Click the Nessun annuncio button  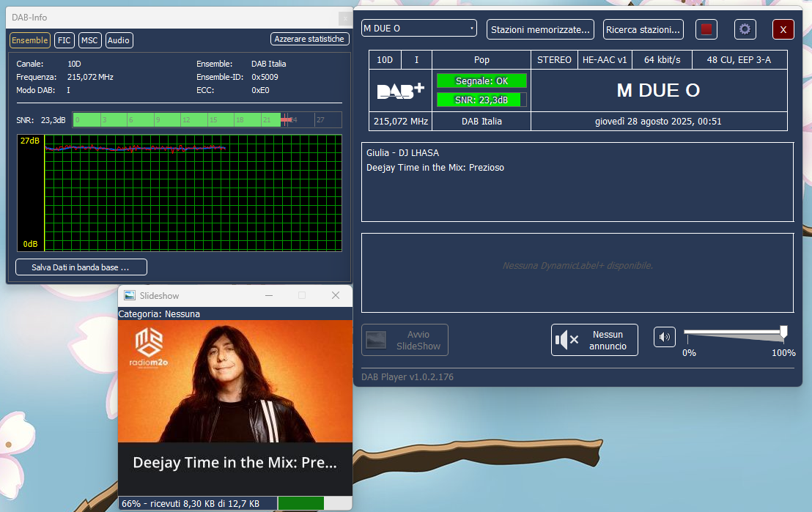[594, 340]
